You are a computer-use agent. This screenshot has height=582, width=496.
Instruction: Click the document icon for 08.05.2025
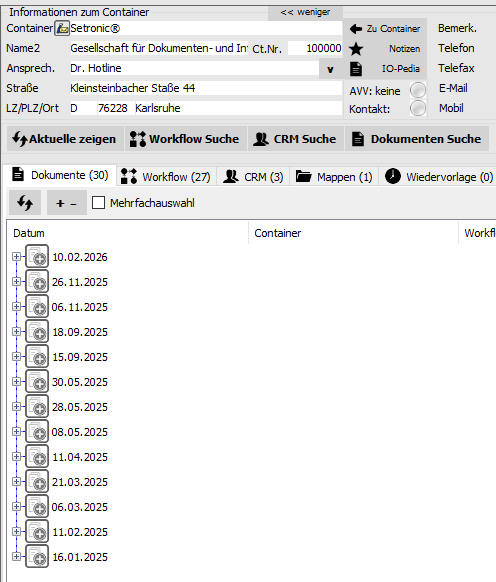point(37,431)
